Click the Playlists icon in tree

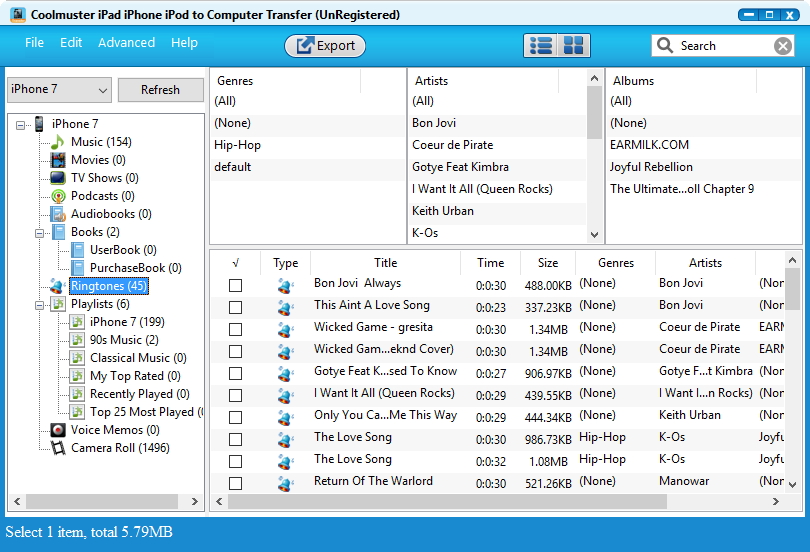(58, 304)
